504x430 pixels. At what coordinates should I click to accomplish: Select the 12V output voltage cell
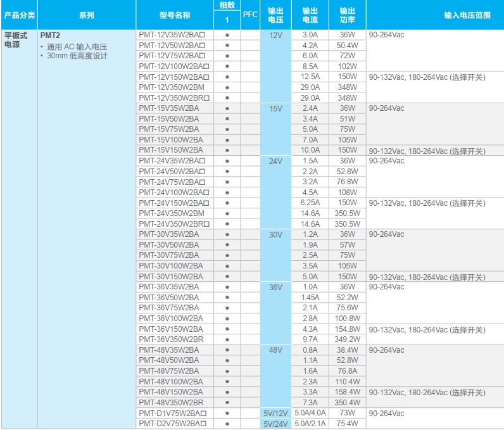(x=275, y=35)
